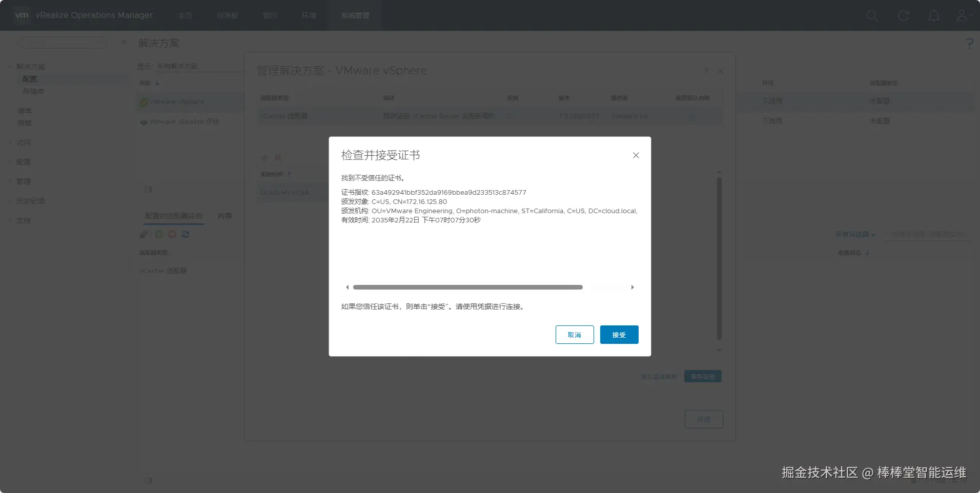Select 存储库 in the sidebar

click(x=33, y=91)
